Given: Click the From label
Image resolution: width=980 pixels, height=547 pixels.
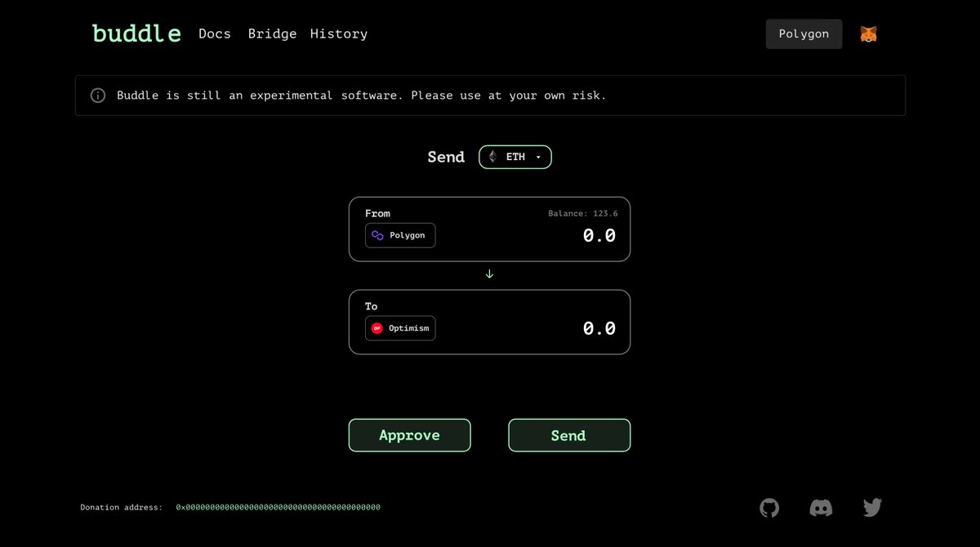Looking at the screenshot, I should (x=377, y=214).
